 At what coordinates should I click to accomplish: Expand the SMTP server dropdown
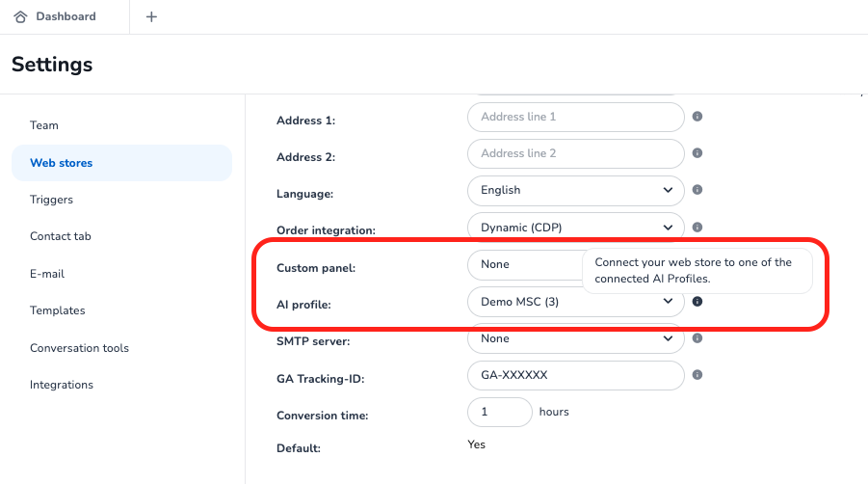click(x=575, y=339)
